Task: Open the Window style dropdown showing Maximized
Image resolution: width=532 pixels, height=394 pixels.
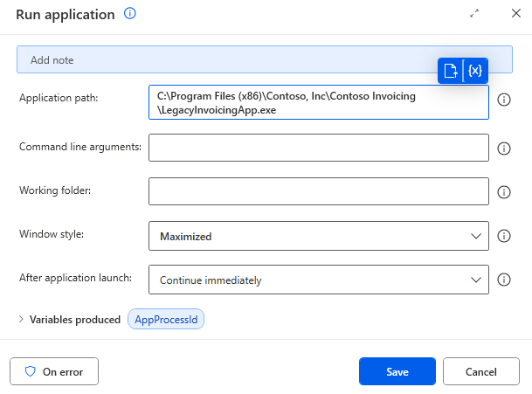Action: (x=319, y=236)
